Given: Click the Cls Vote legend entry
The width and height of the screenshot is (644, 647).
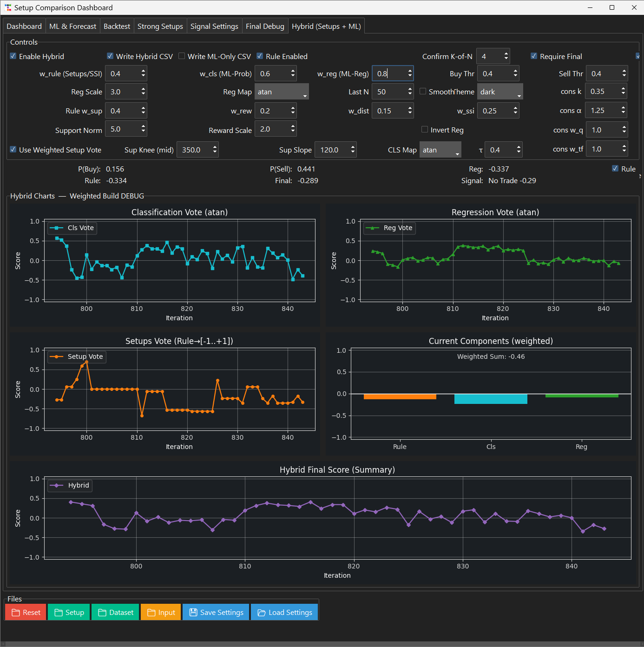Looking at the screenshot, I should point(72,228).
